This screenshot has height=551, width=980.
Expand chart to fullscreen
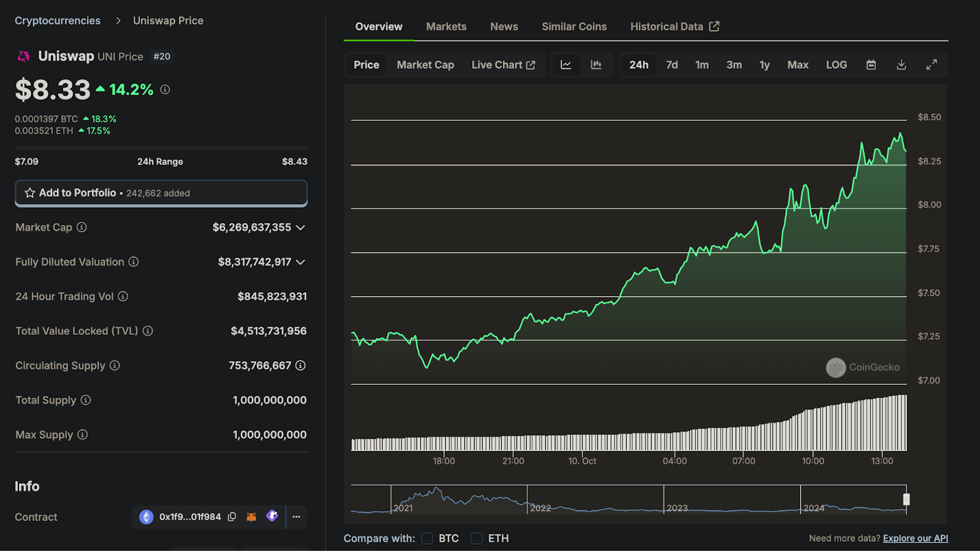pyautogui.click(x=932, y=65)
